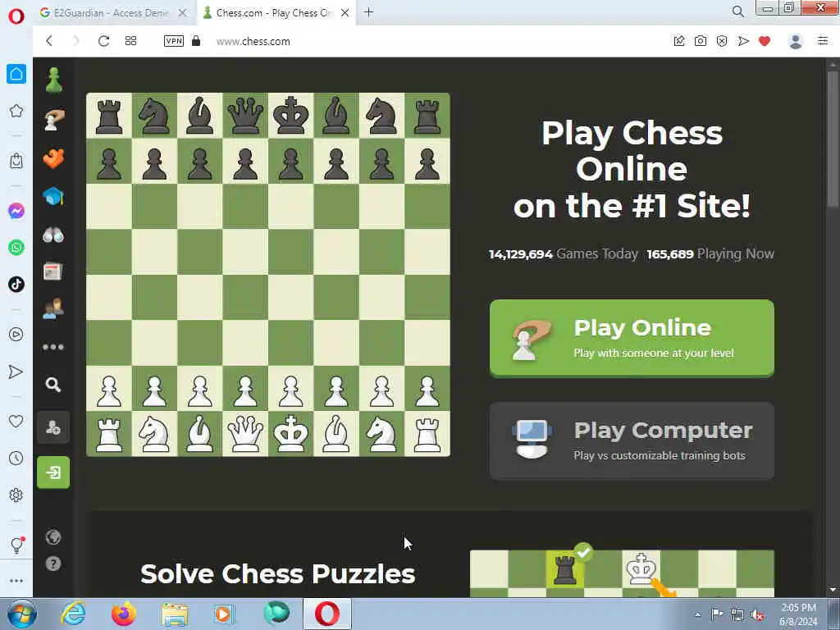The width and height of the screenshot is (840, 630).
Task: Open the Chess.com language globe icon
Action: coord(53,537)
